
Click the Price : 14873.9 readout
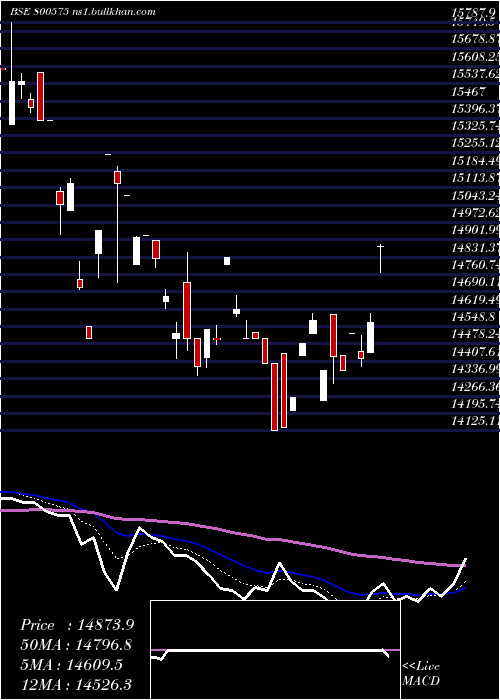click(x=77, y=625)
